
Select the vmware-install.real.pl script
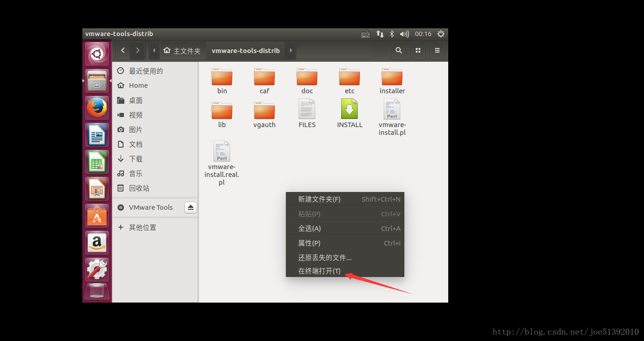point(222,163)
